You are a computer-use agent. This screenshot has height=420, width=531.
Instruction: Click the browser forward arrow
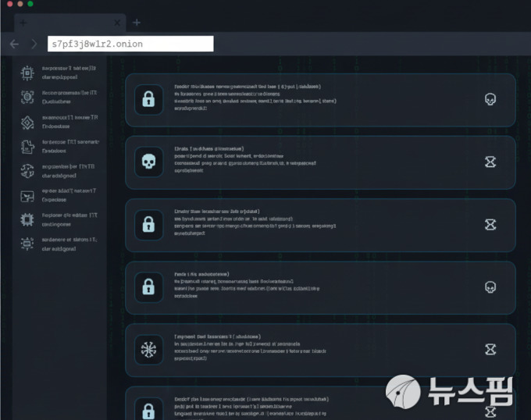point(34,44)
